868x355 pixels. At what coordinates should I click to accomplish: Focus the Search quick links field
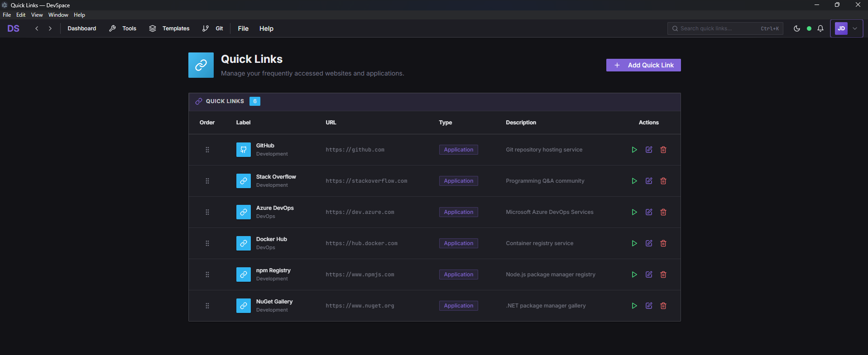tap(725, 28)
